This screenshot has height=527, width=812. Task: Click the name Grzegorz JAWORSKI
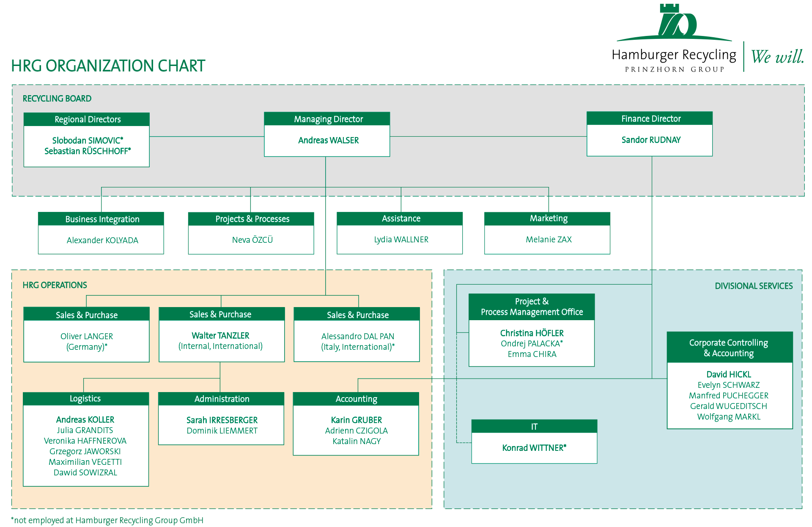[85, 451]
